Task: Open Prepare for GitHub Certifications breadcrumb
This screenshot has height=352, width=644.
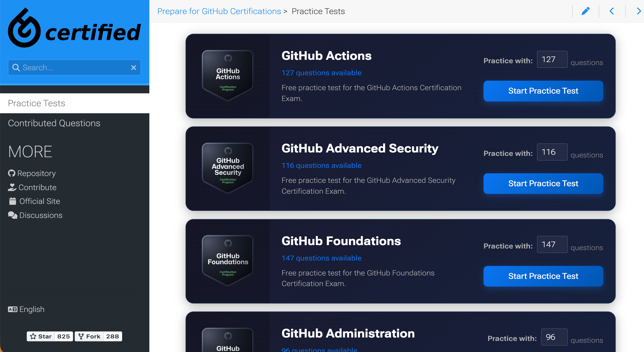Action: click(219, 11)
